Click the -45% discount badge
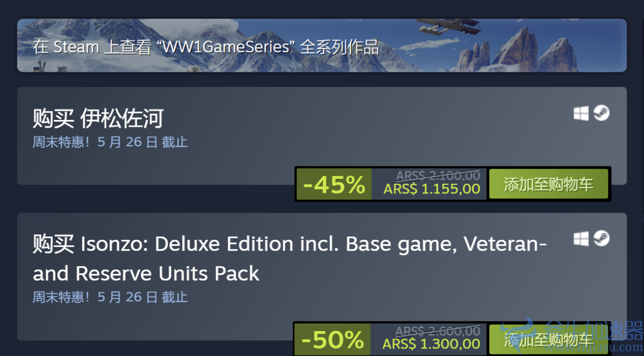This screenshot has height=356, width=644. [x=334, y=184]
